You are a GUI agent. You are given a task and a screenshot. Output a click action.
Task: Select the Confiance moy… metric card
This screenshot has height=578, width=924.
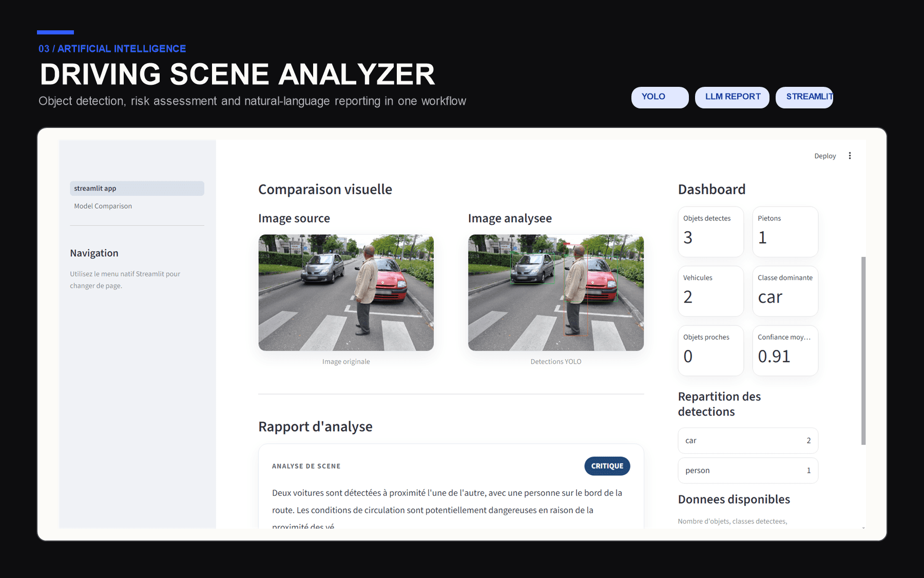[785, 351]
